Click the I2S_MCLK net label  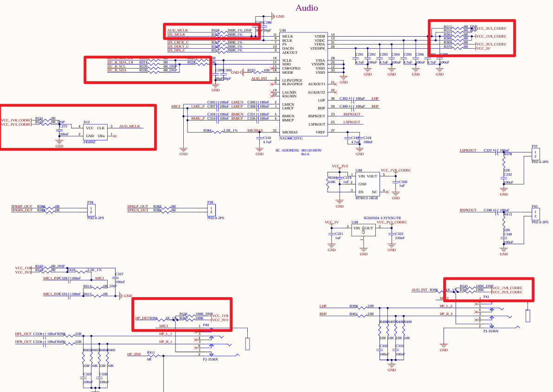(x=176, y=34)
